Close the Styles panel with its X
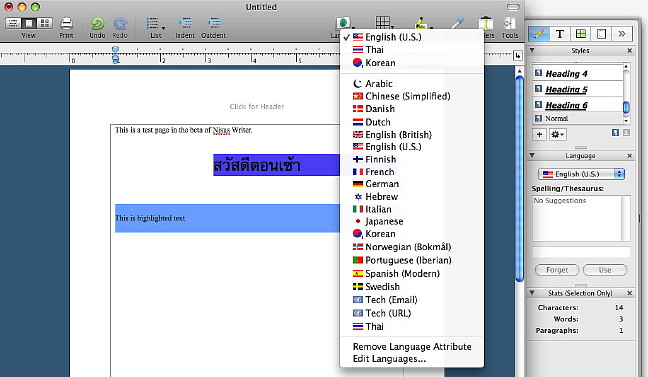Screen dimensions: 648x377 (x=629, y=50)
